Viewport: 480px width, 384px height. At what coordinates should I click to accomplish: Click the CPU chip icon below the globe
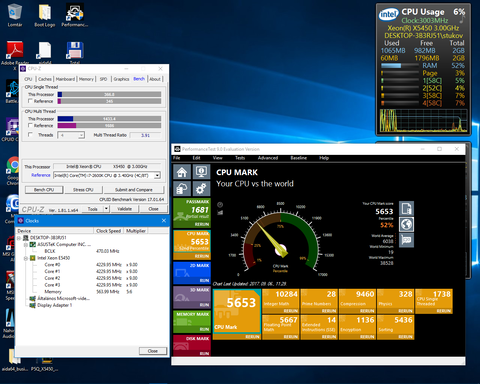coord(406,240)
